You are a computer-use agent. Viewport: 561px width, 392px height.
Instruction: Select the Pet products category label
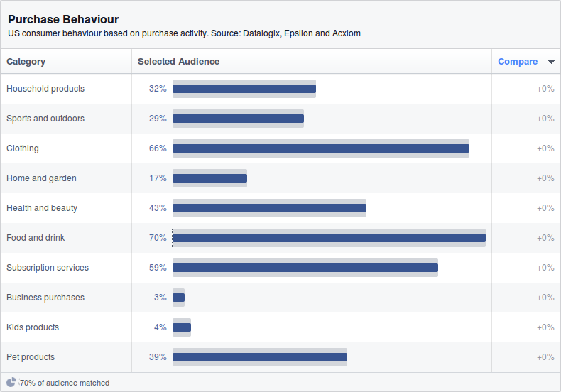[31, 357]
